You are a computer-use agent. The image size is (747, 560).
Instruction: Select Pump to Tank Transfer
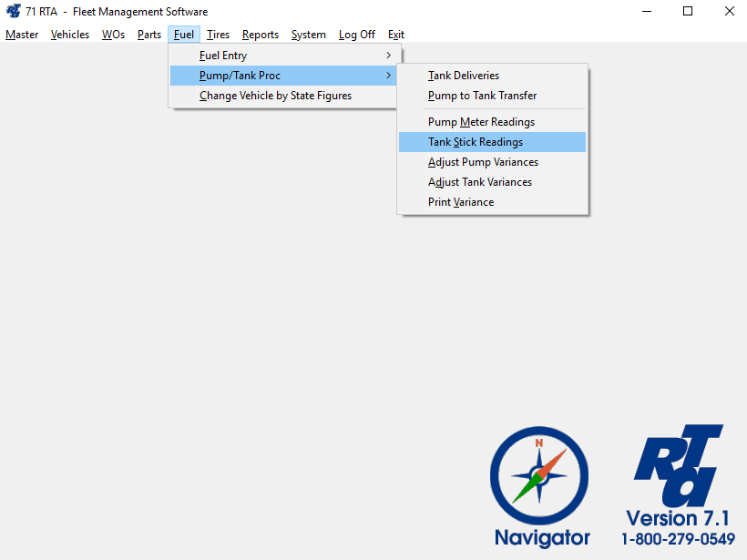pyautogui.click(x=482, y=96)
